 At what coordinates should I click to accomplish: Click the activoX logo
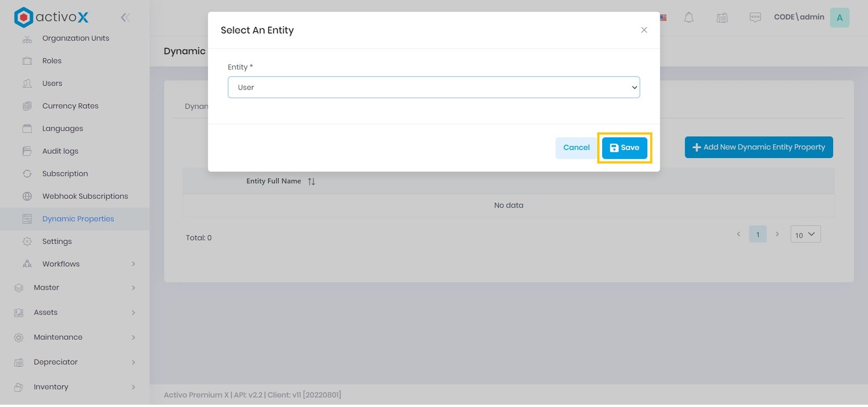pos(51,17)
